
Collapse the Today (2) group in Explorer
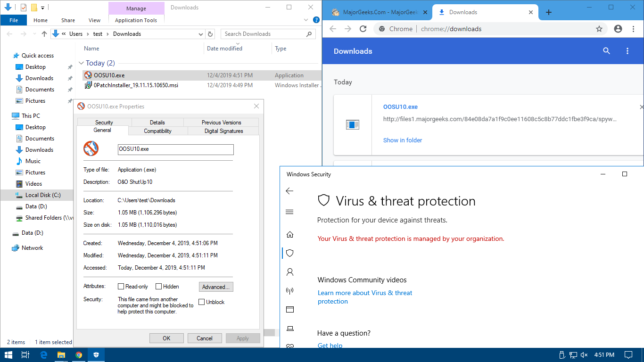[x=81, y=63]
